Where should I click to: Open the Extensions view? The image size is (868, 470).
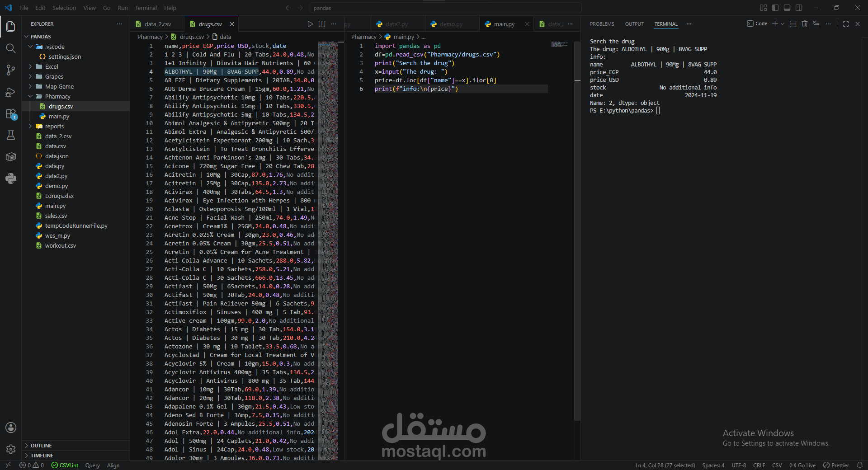click(11, 114)
